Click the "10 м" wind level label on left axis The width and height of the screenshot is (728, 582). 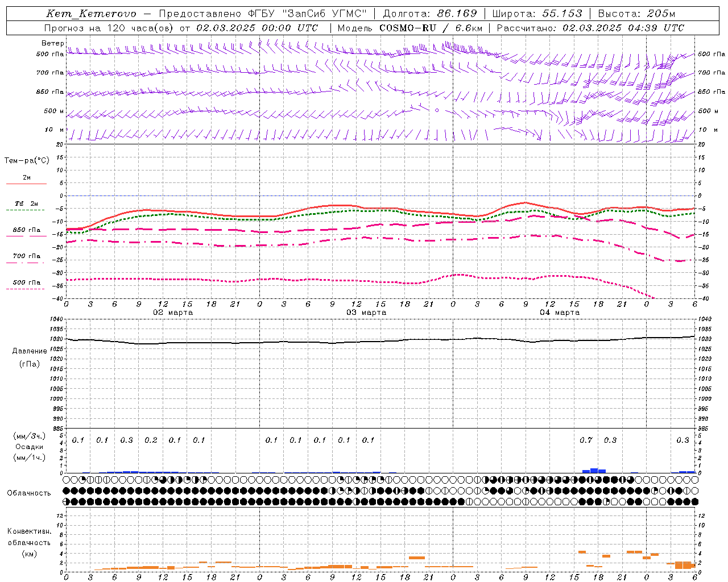(55, 130)
